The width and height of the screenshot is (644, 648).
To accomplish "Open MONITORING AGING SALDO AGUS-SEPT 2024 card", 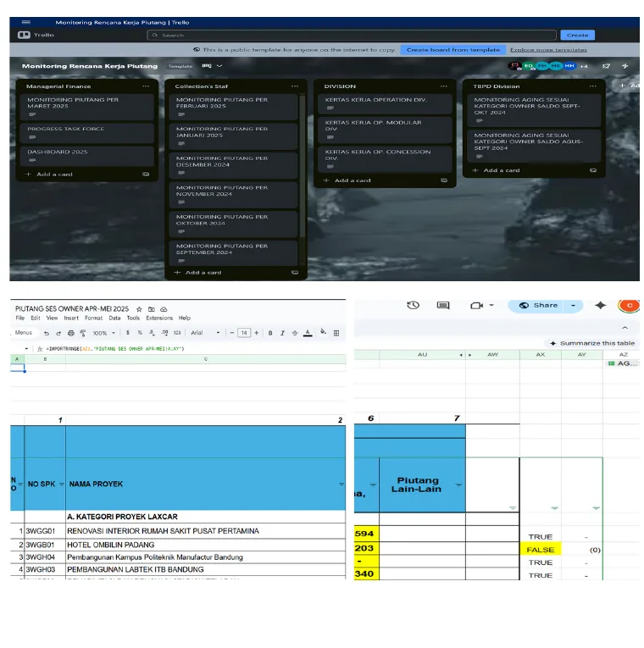I will (x=534, y=146).
